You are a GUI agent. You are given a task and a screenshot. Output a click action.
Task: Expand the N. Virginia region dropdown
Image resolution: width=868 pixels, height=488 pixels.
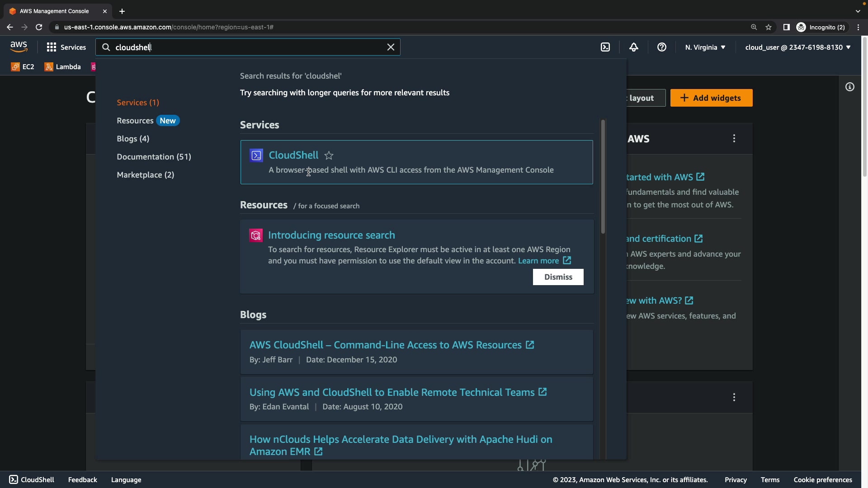click(x=705, y=47)
